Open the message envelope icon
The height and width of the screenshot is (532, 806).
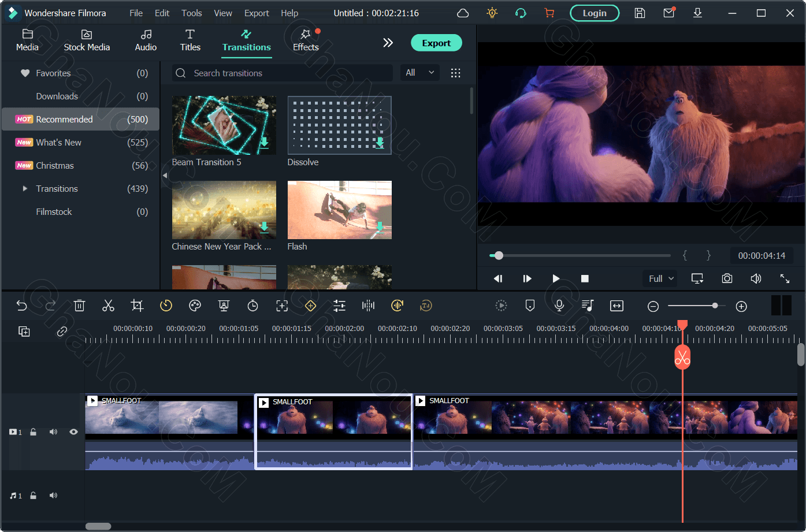point(668,13)
